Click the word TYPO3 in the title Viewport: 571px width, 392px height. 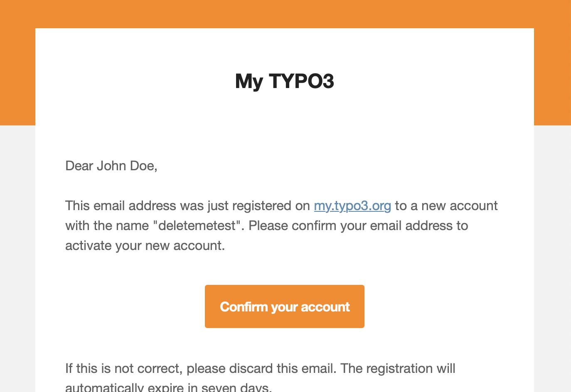pos(301,81)
